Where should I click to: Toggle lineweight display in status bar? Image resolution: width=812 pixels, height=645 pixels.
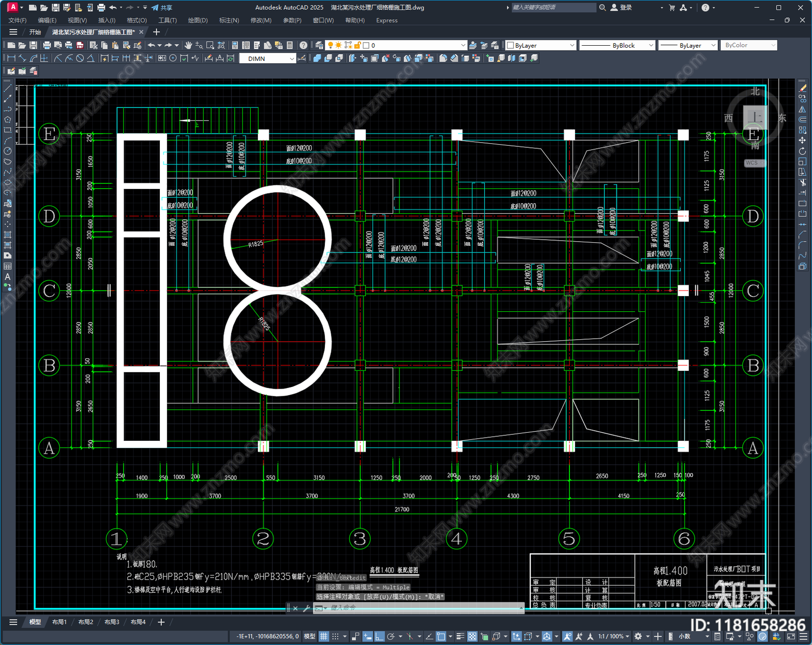tap(460, 636)
